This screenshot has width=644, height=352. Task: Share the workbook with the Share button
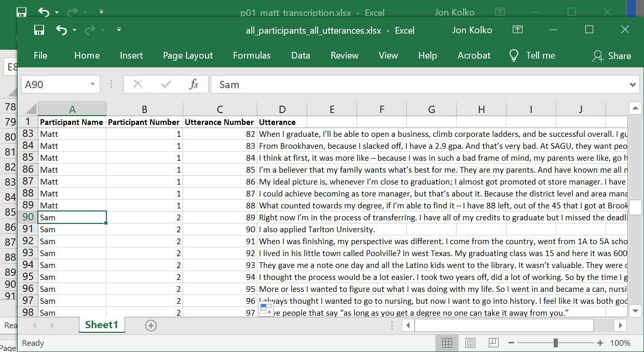pos(612,55)
